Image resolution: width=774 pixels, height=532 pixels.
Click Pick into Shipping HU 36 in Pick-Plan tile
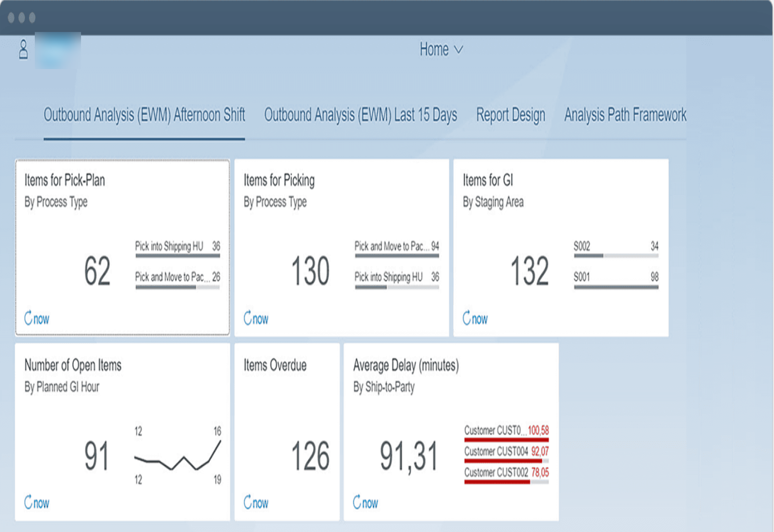click(x=178, y=249)
